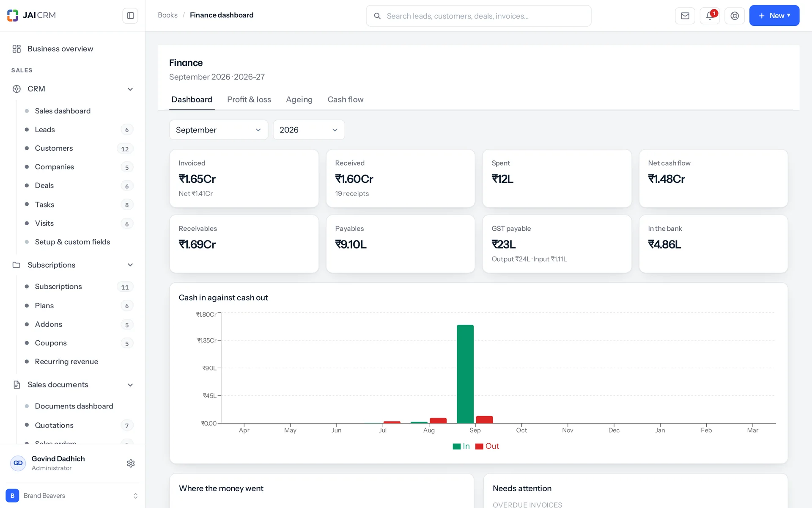Switch to the Cash flow tab

click(x=346, y=99)
